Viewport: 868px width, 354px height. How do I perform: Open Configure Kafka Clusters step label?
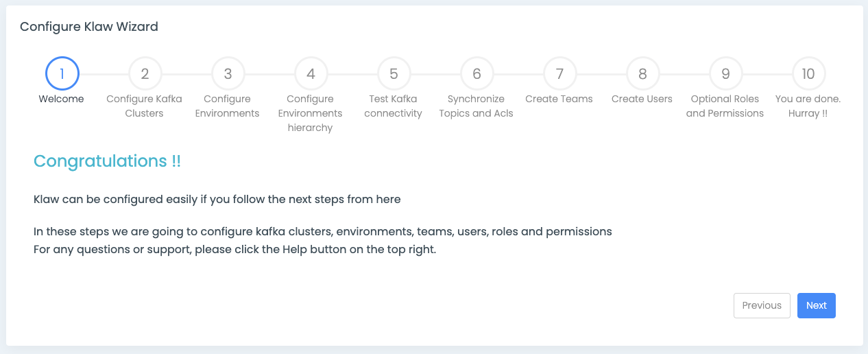coord(145,106)
